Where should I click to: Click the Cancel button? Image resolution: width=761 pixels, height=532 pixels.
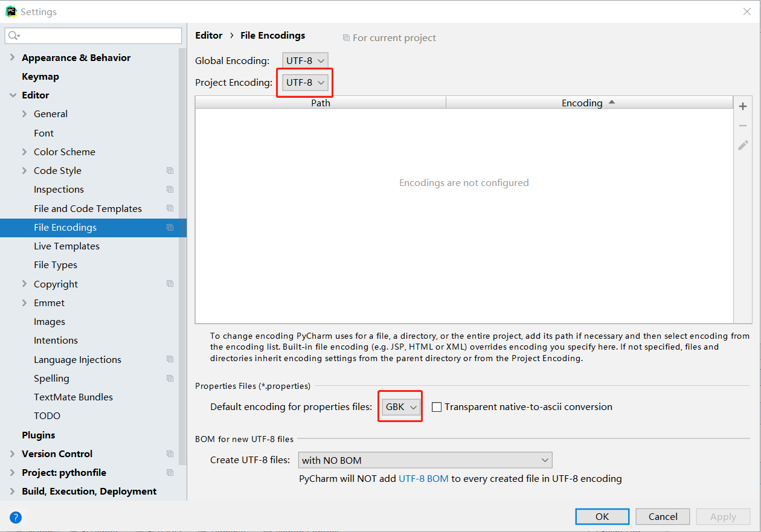(663, 517)
